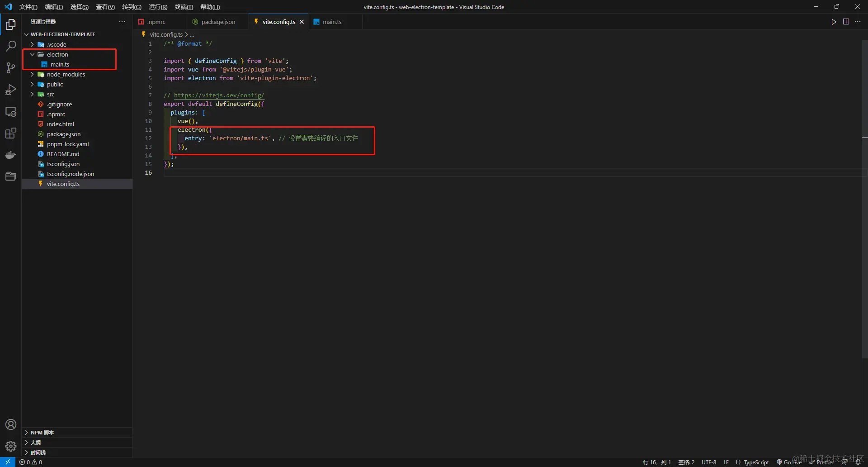Click Go Live in status bar
Screen dimensions: 868x467
pos(789,462)
